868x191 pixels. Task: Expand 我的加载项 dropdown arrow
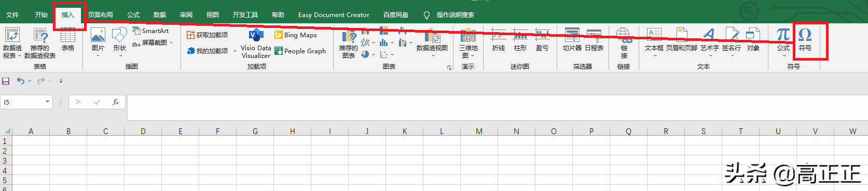235,51
